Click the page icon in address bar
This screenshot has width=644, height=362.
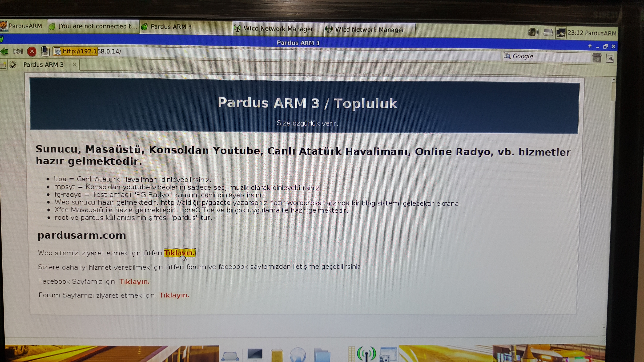coord(58,51)
